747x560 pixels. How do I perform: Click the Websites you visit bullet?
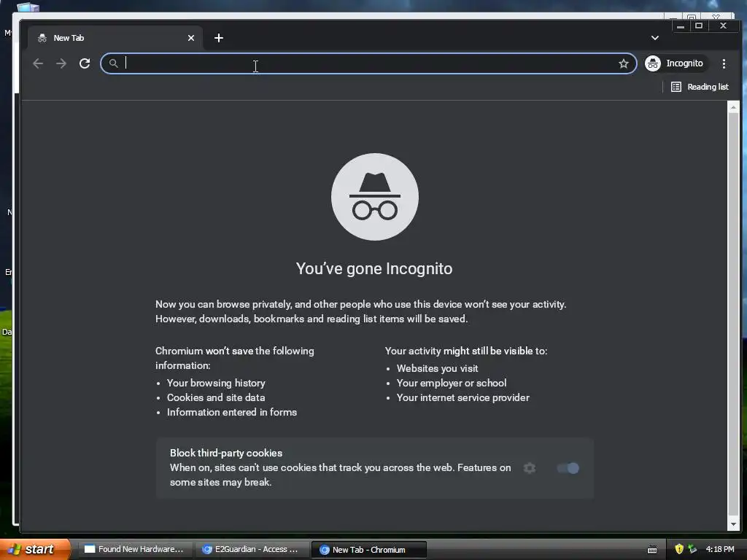[x=438, y=368]
